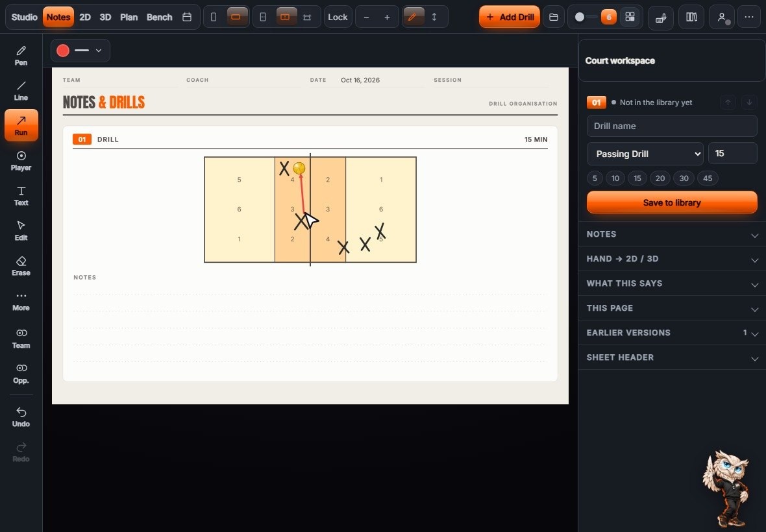Image resolution: width=766 pixels, height=532 pixels.
Task: Click the Add Drill button
Action: [x=510, y=17]
